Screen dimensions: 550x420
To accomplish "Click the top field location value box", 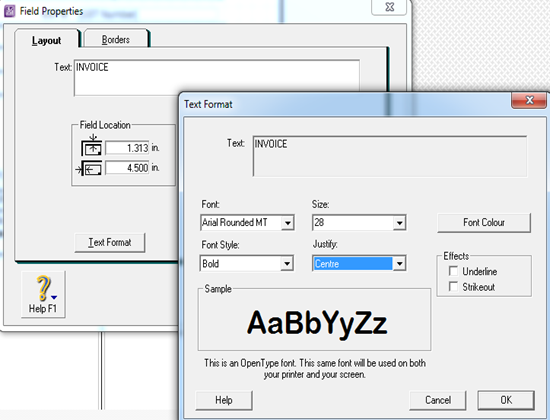I will 127,148.
